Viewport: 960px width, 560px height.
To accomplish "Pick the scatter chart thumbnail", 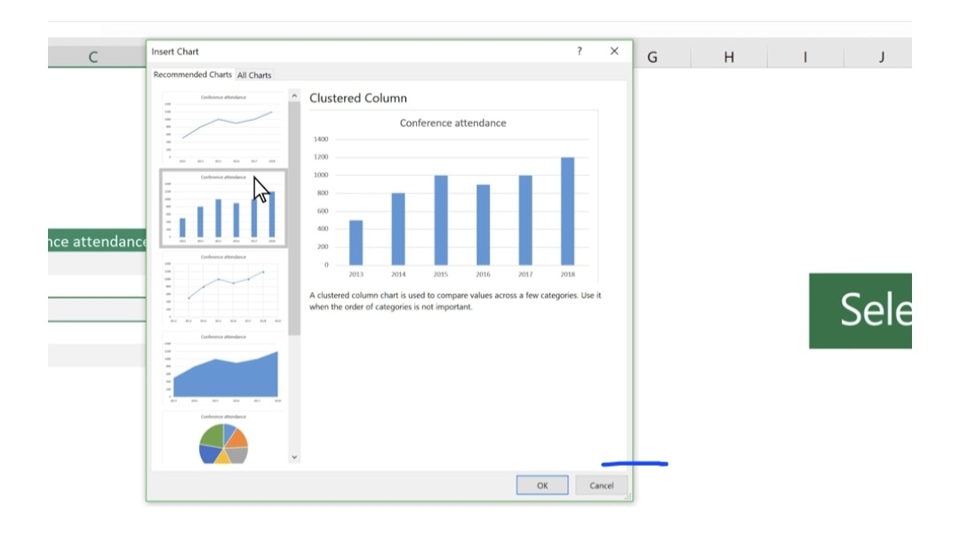I will [x=223, y=288].
